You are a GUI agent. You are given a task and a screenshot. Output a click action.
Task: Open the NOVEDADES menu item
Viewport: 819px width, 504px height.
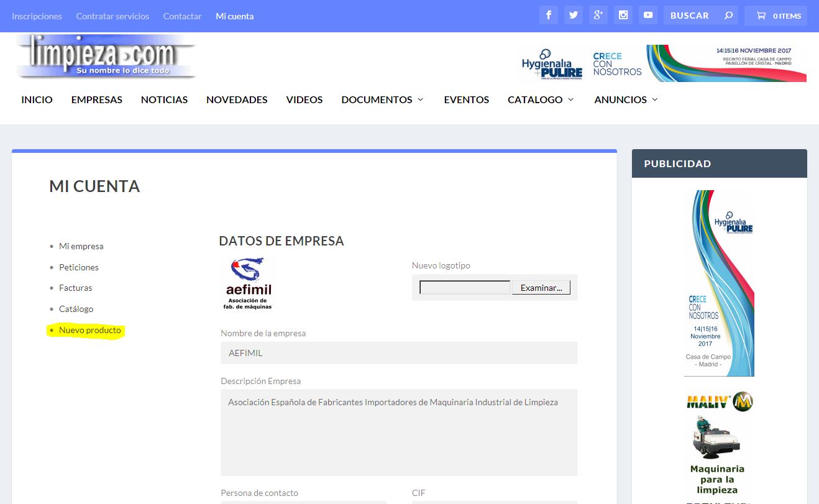pos(237,99)
